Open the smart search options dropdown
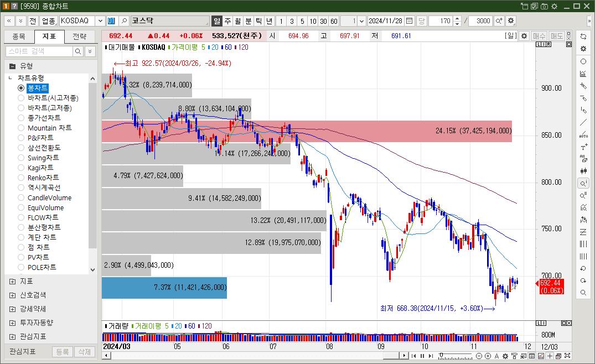The width and height of the screenshot is (595, 364). [x=90, y=51]
